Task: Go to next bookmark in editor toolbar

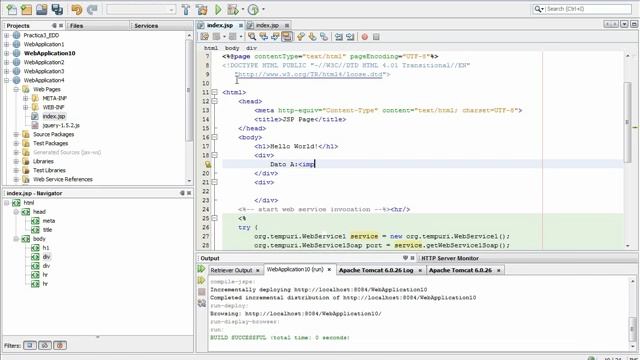Action: click(x=312, y=37)
